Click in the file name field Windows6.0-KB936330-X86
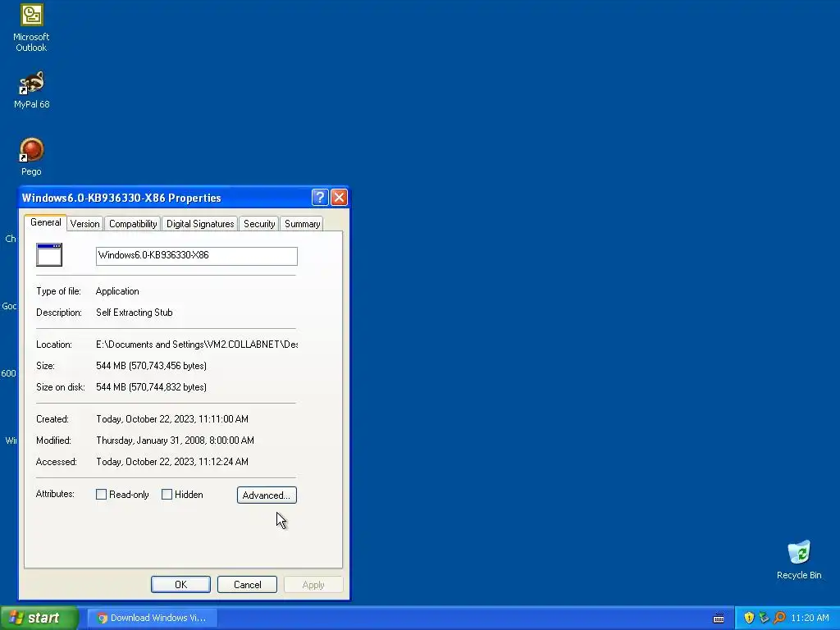840x630 pixels. (197, 256)
